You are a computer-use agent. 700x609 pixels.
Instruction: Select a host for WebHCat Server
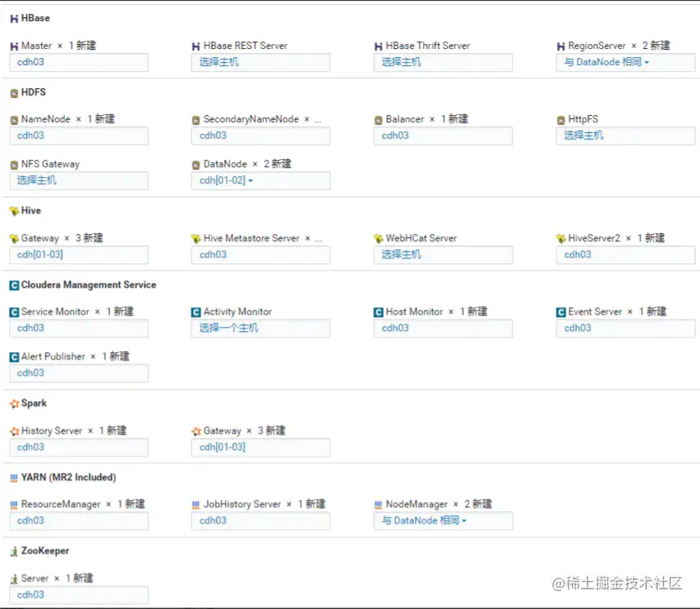[x=443, y=255]
